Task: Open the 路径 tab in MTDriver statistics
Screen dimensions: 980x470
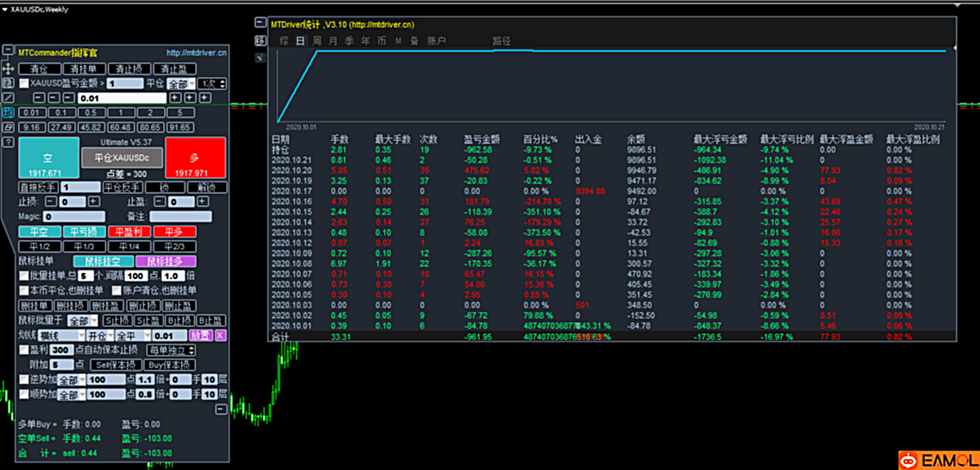Action: coord(501,41)
